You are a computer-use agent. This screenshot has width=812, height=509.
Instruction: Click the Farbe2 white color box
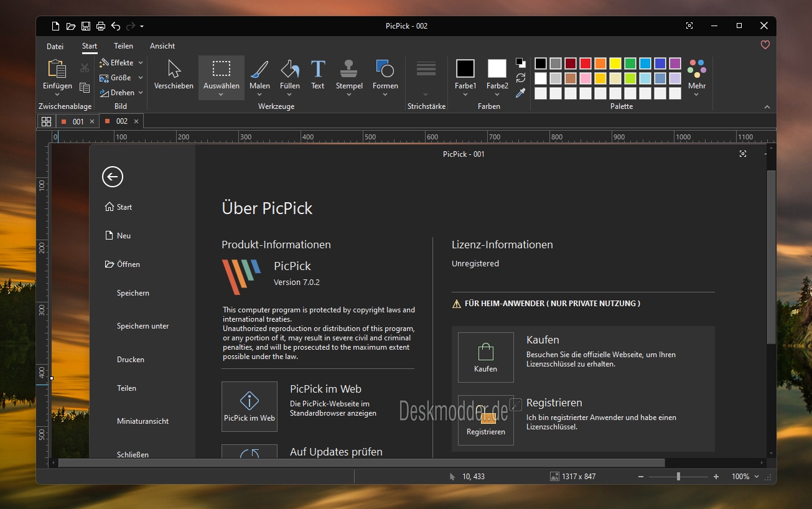497,68
